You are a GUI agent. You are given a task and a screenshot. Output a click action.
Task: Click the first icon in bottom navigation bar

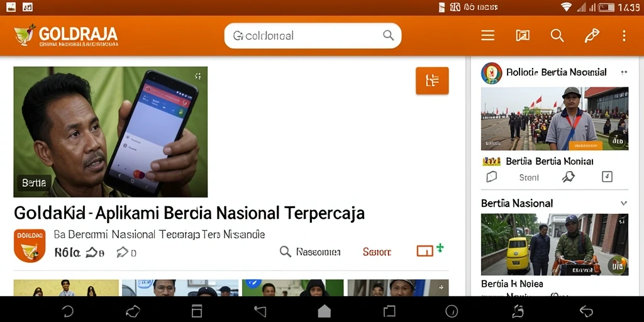click(68, 311)
